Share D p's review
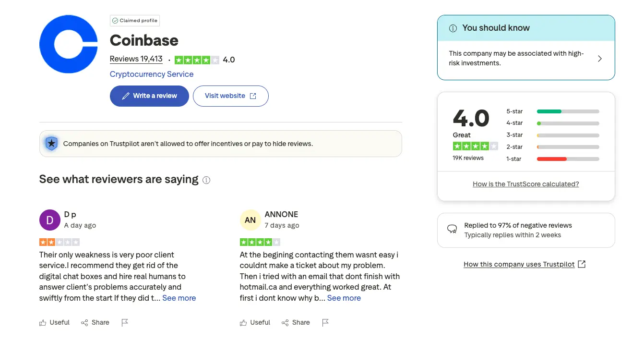The height and width of the screenshot is (342, 644). pos(95,323)
